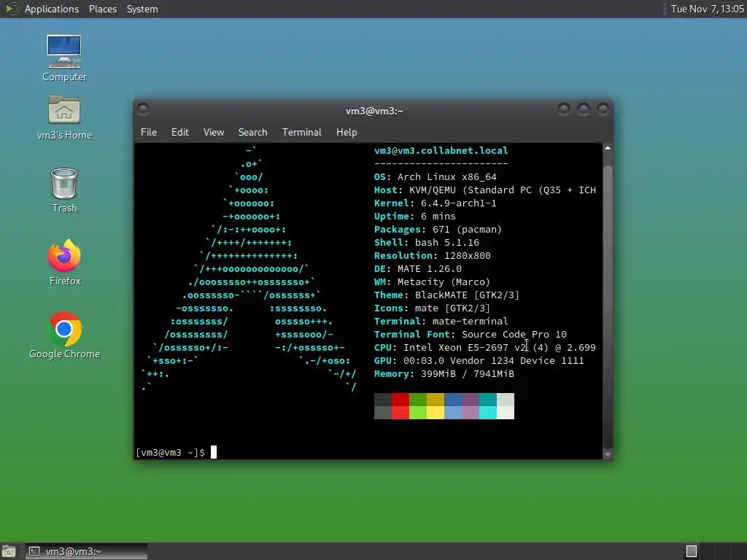Click the 'Terminal: mate-terminal' line
The height and width of the screenshot is (560, 747).
pyautogui.click(x=441, y=321)
